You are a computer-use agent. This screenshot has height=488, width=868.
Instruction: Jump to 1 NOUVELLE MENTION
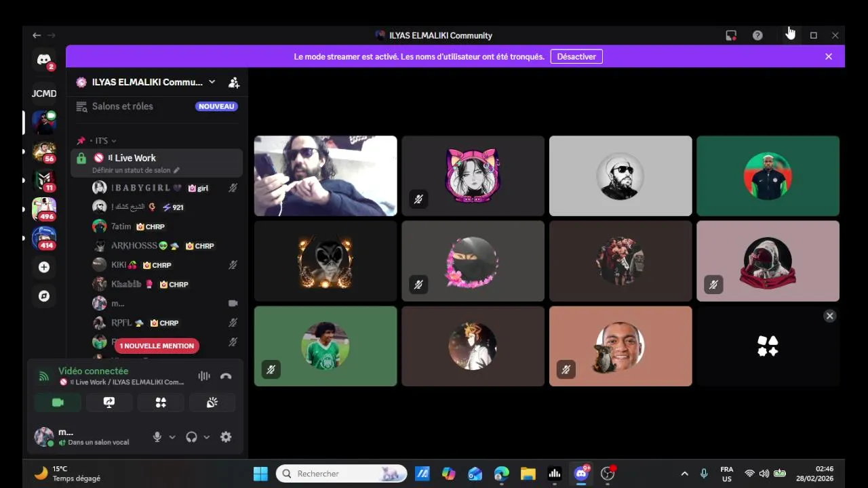point(157,346)
